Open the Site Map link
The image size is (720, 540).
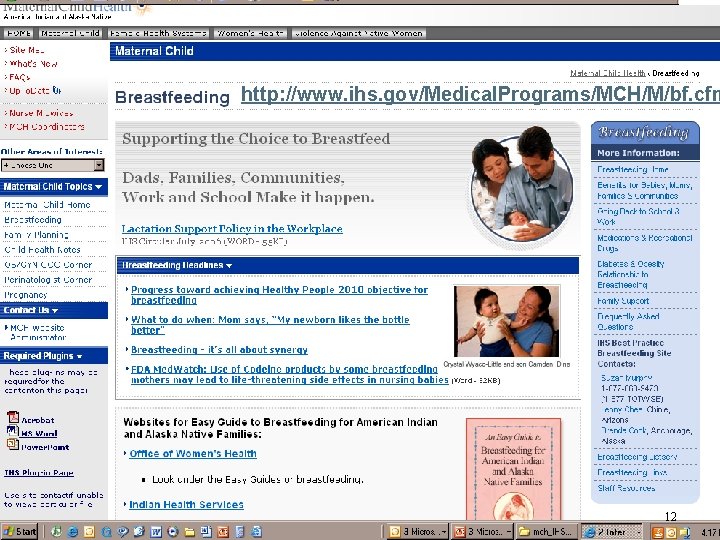tap(27, 50)
